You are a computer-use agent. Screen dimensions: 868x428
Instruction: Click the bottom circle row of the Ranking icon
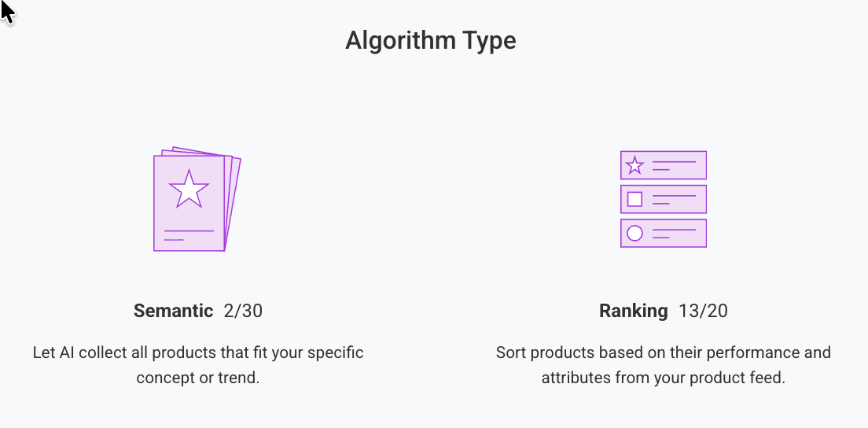[x=663, y=233]
